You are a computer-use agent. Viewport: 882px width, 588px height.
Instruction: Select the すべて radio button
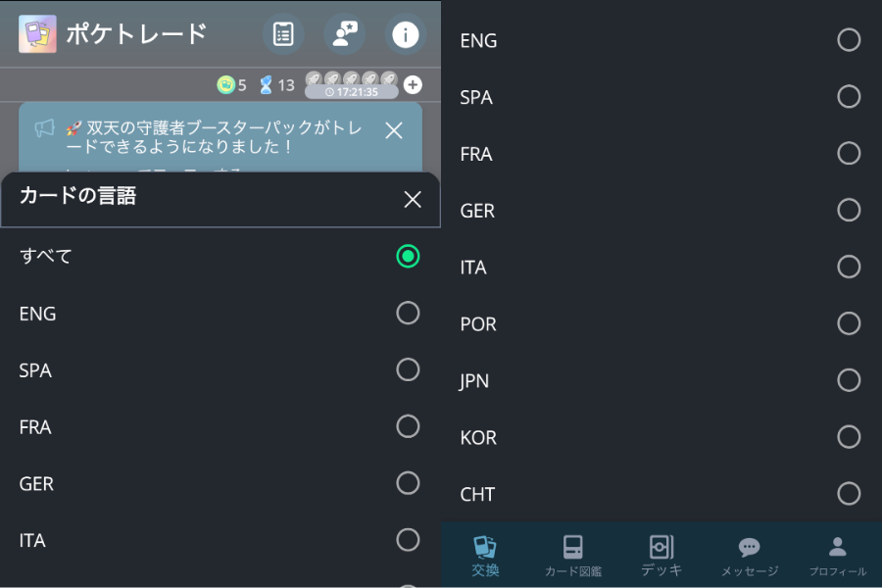[x=408, y=257]
